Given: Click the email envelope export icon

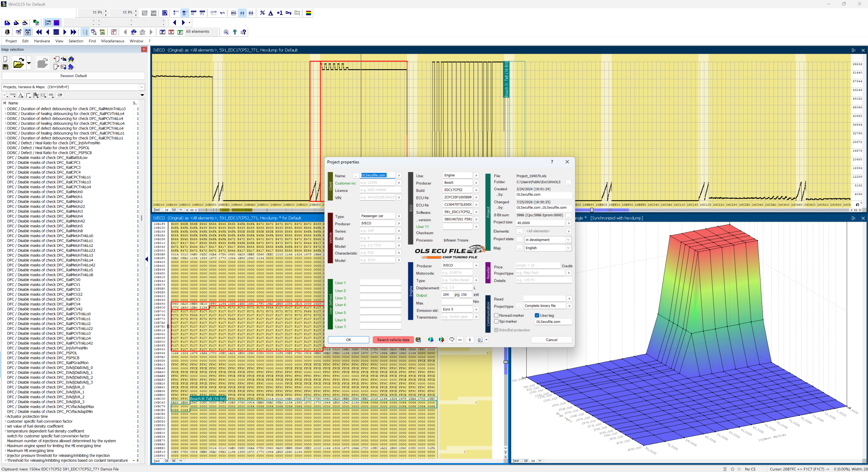Looking at the screenshot, I should pyautogui.click(x=63, y=67).
